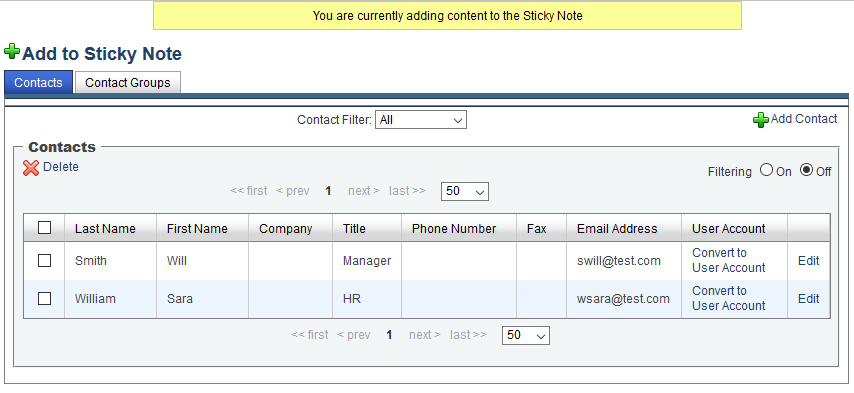The height and width of the screenshot is (393, 854).
Task: Tick the select-all checkbox in table header
Action: click(45, 228)
